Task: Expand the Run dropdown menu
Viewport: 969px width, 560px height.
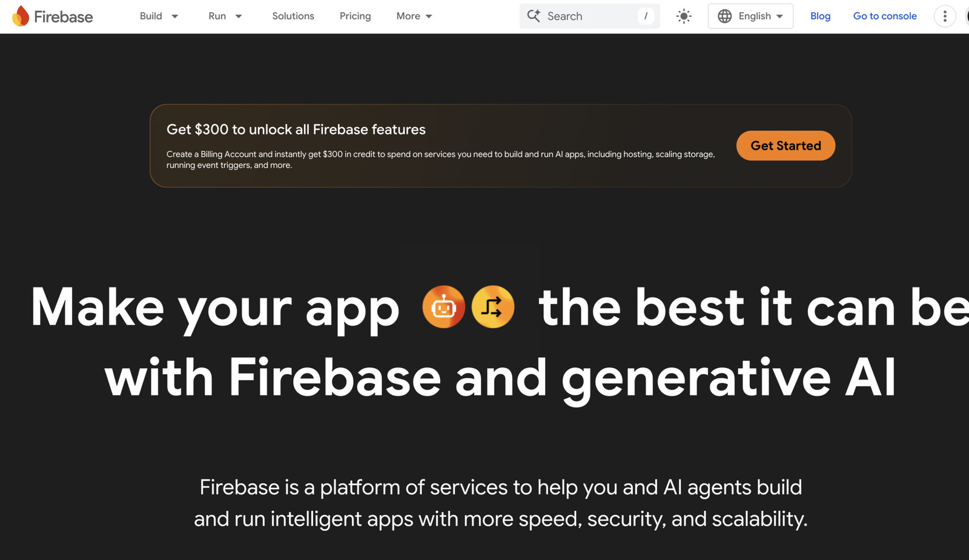Action: click(x=225, y=16)
